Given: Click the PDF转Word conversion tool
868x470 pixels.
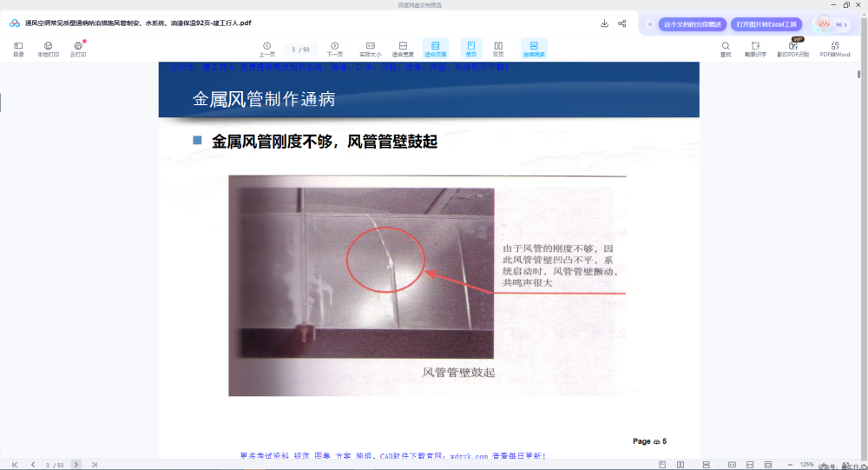Looking at the screenshot, I should click(x=835, y=49).
